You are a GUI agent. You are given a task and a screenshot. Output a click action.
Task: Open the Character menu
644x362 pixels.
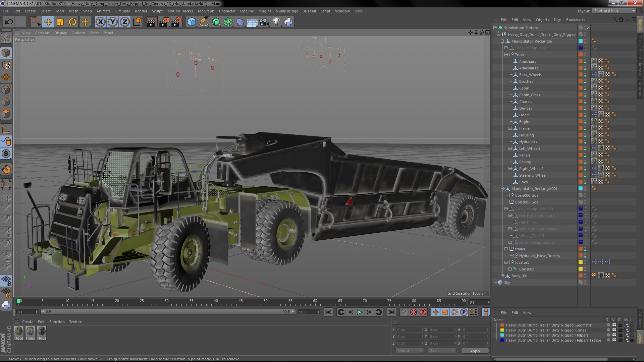tap(227, 11)
